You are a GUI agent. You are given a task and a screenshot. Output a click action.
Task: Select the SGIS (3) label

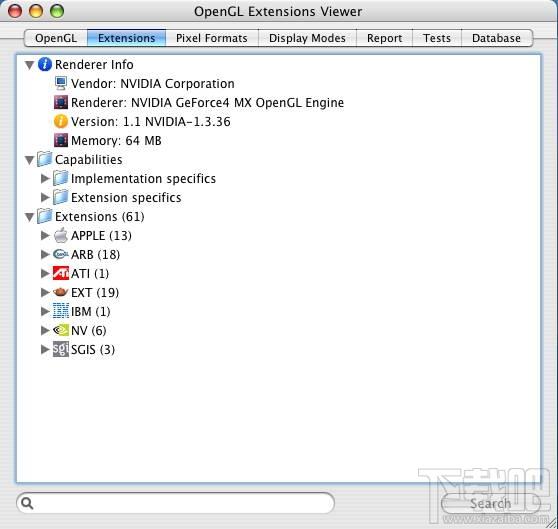(93, 350)
